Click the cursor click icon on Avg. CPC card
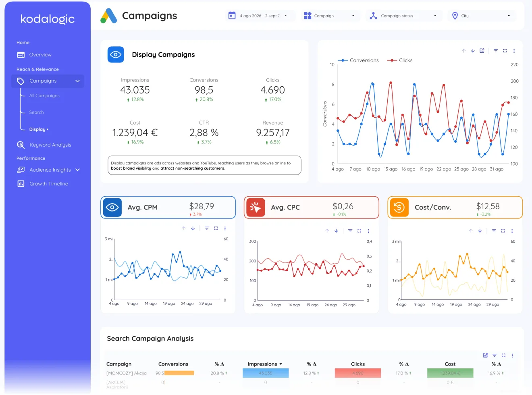Screen dimensions: 532x395 [x=256, y=207]
